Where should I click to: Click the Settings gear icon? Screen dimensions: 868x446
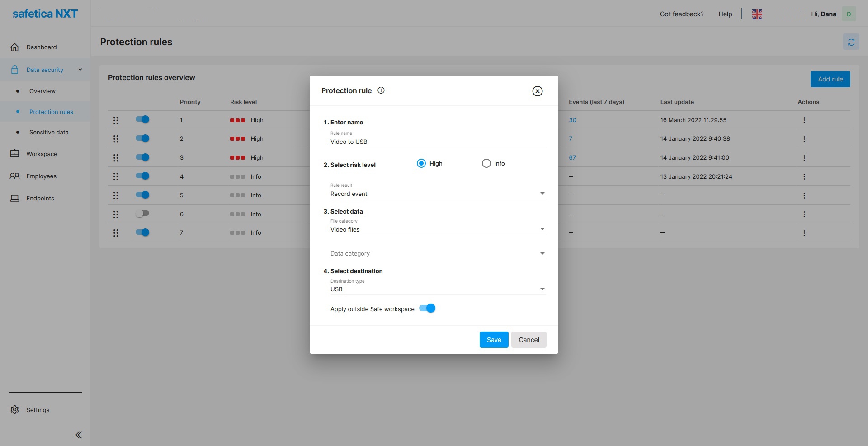15,409
